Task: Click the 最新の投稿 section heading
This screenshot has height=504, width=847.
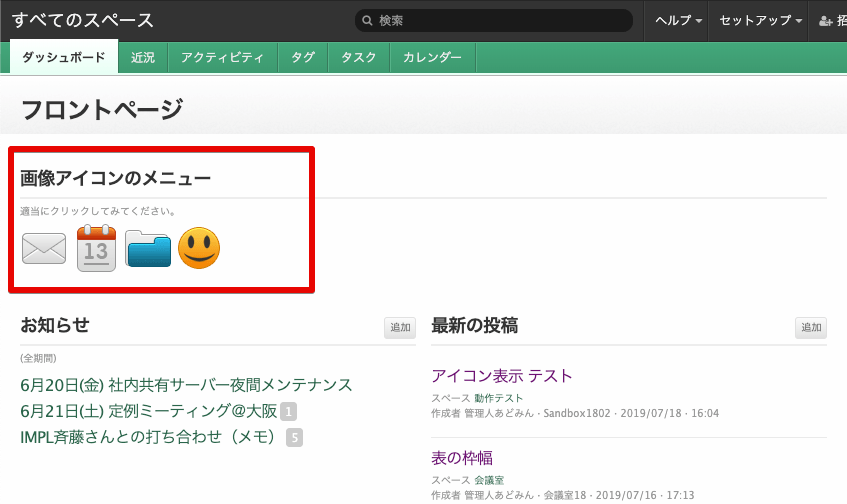Action: 474,325
